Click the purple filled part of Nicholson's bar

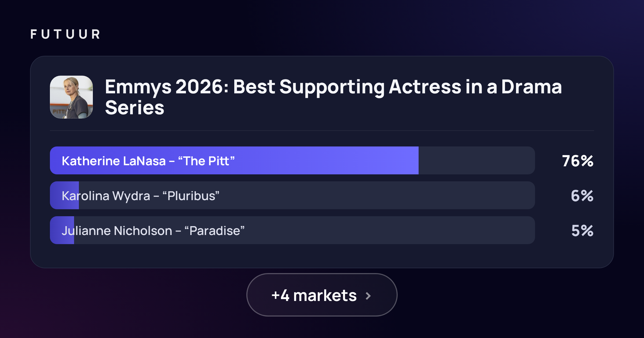coord(62,230)
